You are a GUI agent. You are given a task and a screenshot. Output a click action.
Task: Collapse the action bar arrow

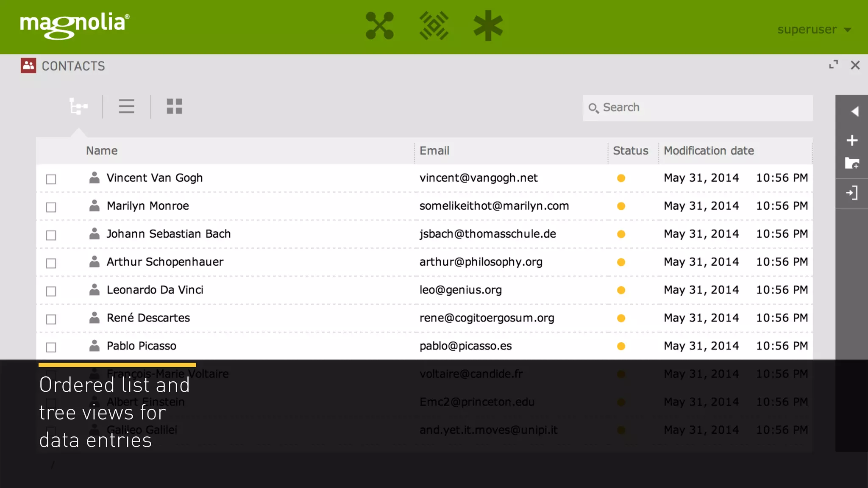(x=854, y=111)
